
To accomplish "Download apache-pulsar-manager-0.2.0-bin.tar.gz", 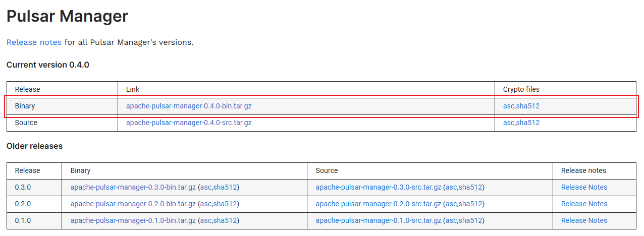I will coord(133,204).
